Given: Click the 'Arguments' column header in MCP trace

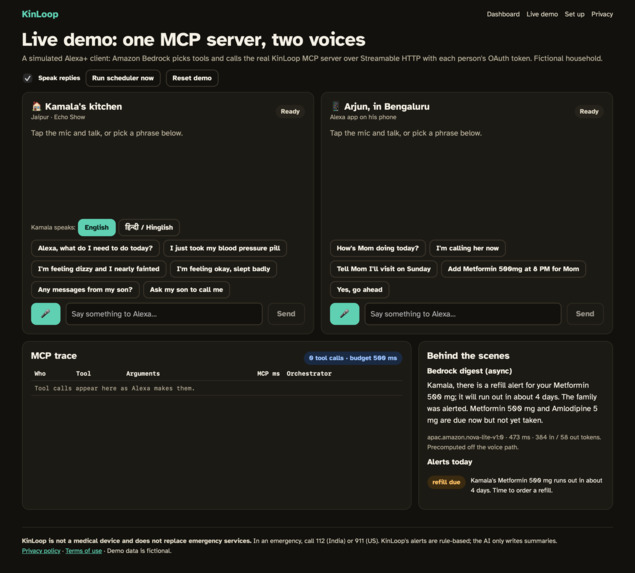Looking at the screenshot, I should 143,374.
